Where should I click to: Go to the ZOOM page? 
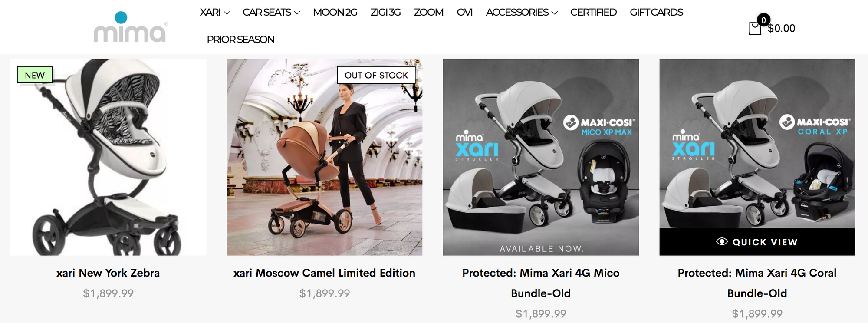pos(428,12)
